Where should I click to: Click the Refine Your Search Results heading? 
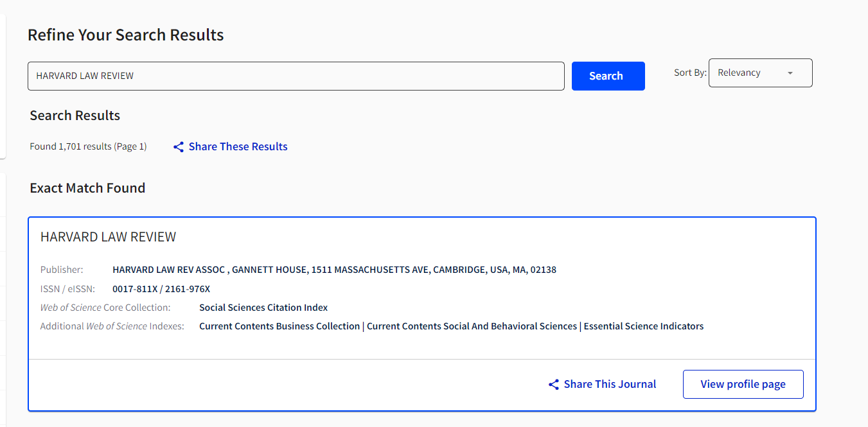[125, 35]
